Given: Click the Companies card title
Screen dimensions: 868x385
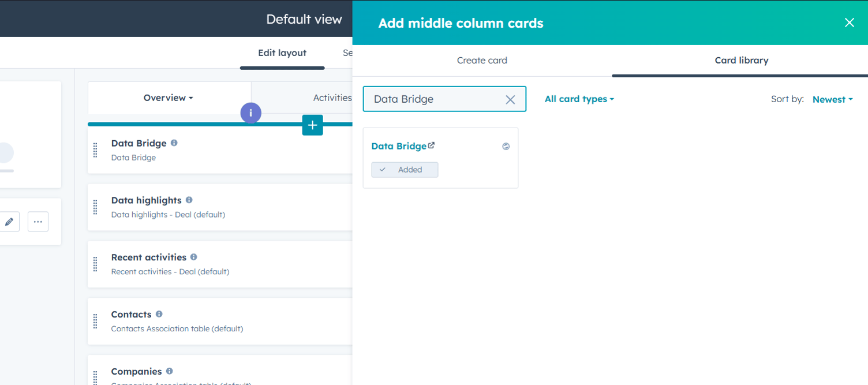Looking at the screenshot, I should (x=136, y=372).
